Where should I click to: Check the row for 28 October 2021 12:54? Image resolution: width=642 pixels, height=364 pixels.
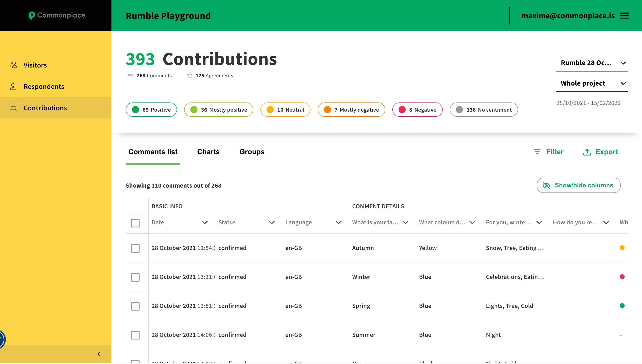point(135,248)
